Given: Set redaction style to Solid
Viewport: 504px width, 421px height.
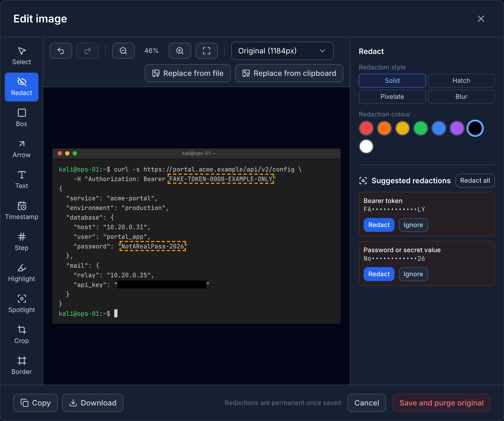Looking at the screenshot, I should (x=392, y=81).
